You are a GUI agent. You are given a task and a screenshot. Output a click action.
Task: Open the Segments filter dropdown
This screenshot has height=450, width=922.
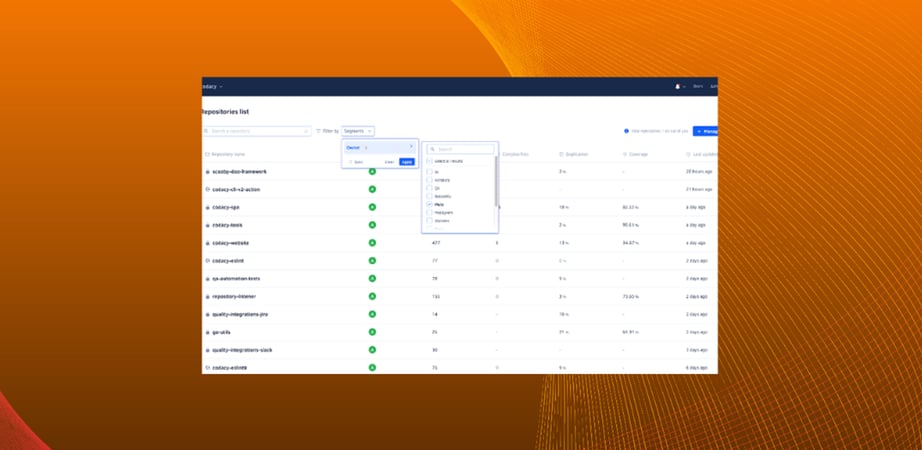coord(357,131)
